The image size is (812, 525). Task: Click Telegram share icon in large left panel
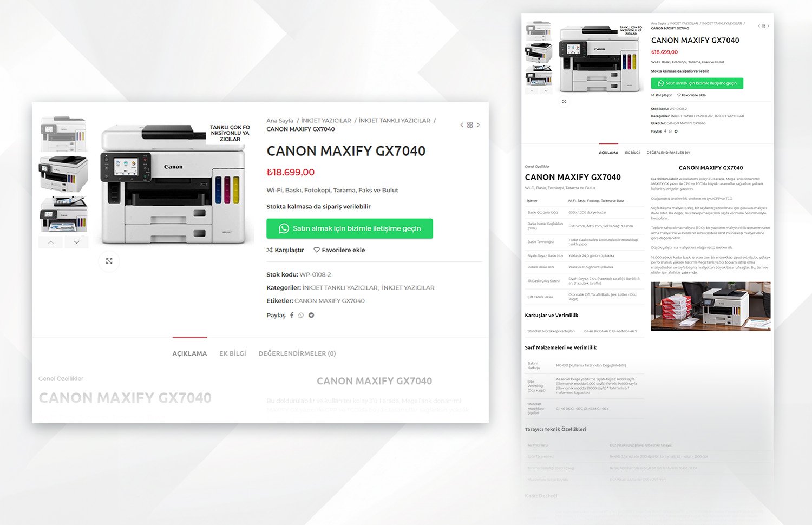point(311,315)
